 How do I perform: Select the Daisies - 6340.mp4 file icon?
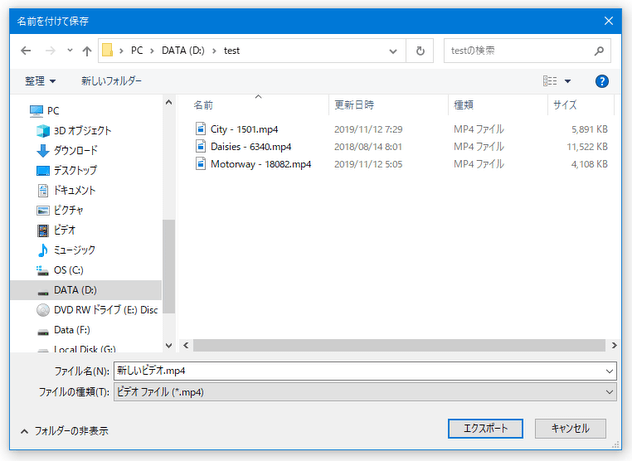pyautogui.click(x=200, y=146)
